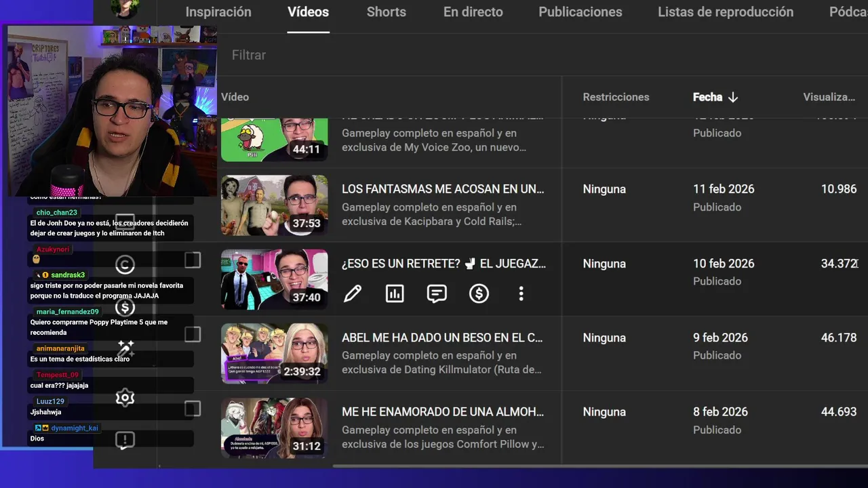This screenshot has height=488, width=868.
Task: Switch to the Shorts tab
Action: 387,12
